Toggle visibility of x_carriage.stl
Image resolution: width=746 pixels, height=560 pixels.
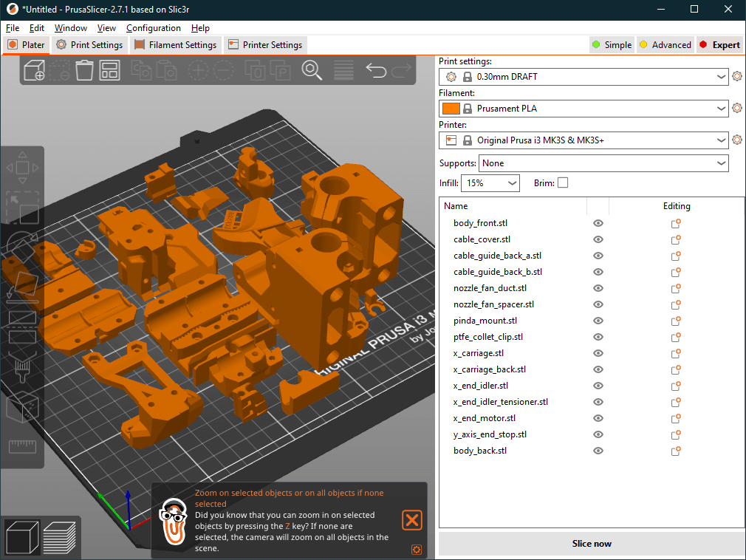coord(598,353)
